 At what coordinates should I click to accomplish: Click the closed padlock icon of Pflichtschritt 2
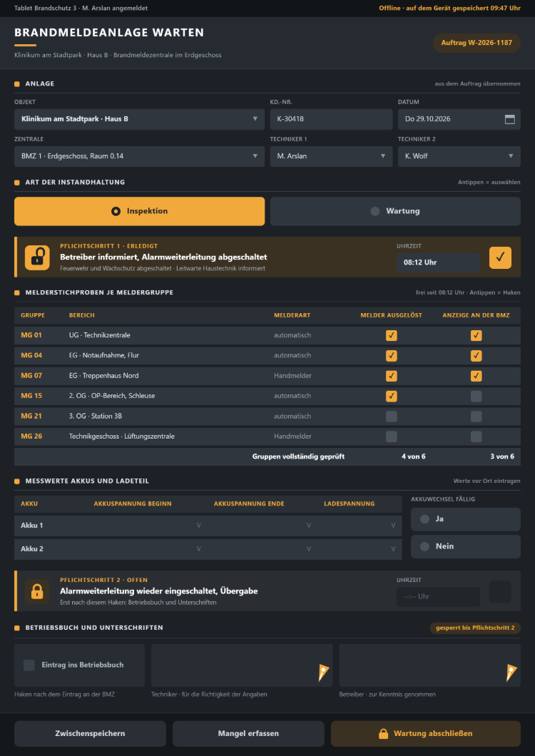tap(37, 591)
